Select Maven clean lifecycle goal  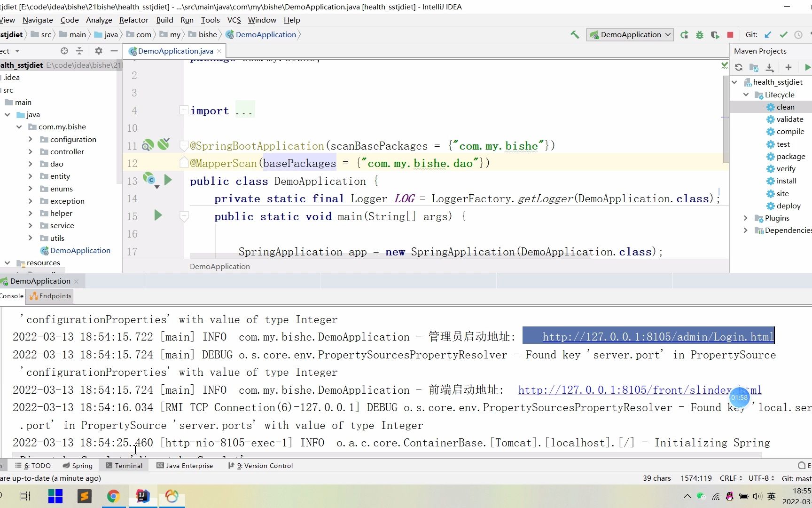pos(785,107)
